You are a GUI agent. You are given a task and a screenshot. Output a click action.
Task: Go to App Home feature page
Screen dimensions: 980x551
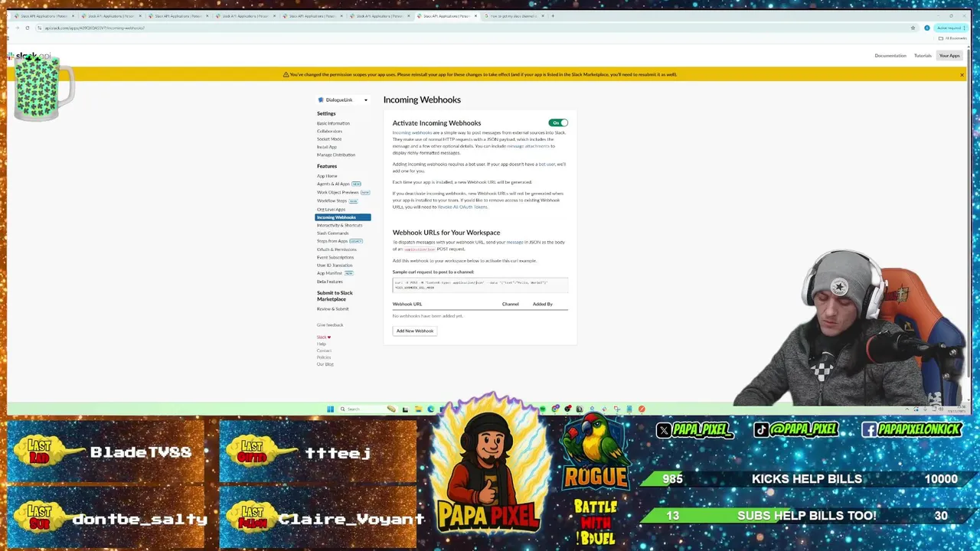pyautogui.click(x=327, y=176)
